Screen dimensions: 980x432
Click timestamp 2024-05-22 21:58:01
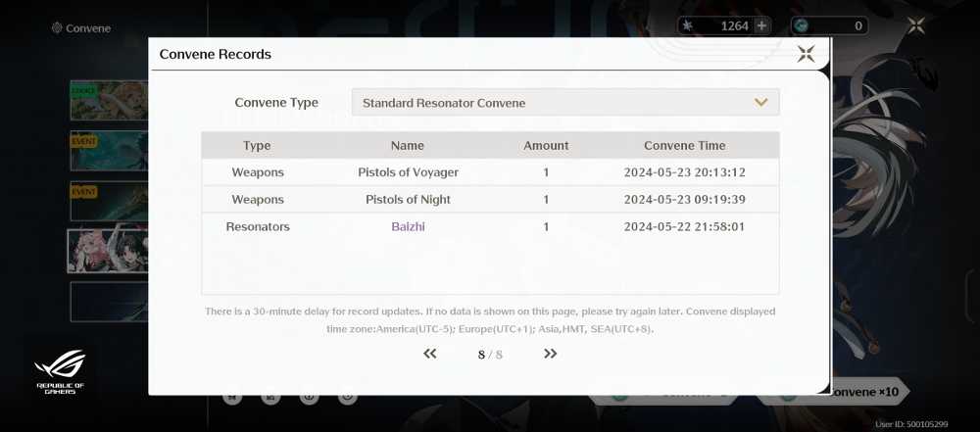coord(684,226)
